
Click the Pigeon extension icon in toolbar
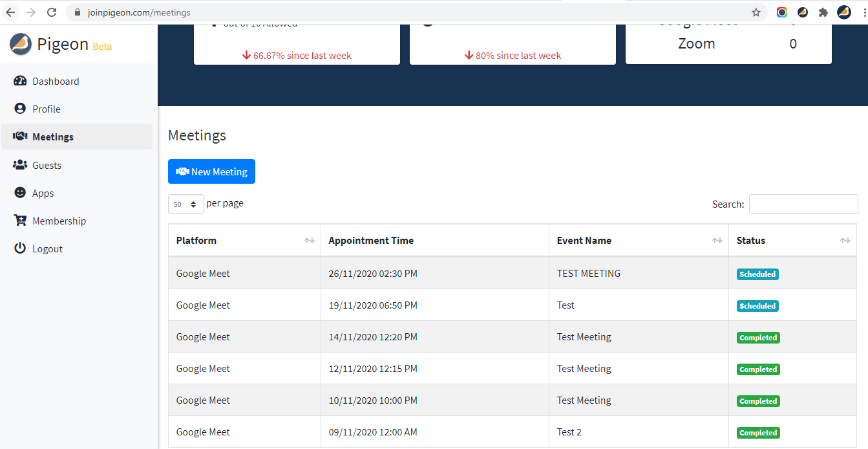tap(803, 12)
